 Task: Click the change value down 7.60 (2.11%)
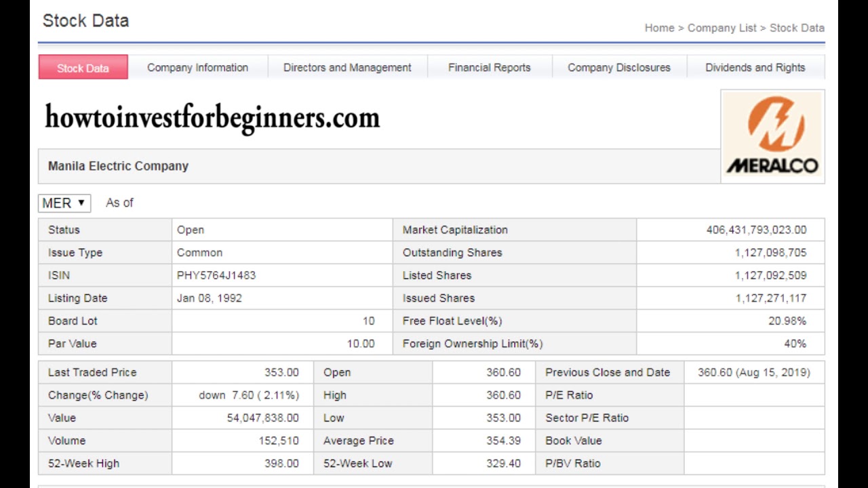pyautogui.click(x=249, y=395)
